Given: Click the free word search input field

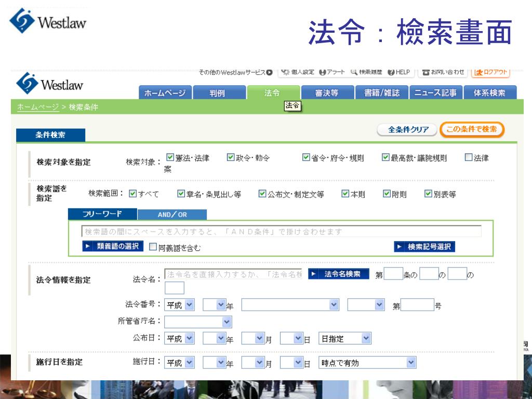Looking at the screenshot, I should (x=281, y=231).
